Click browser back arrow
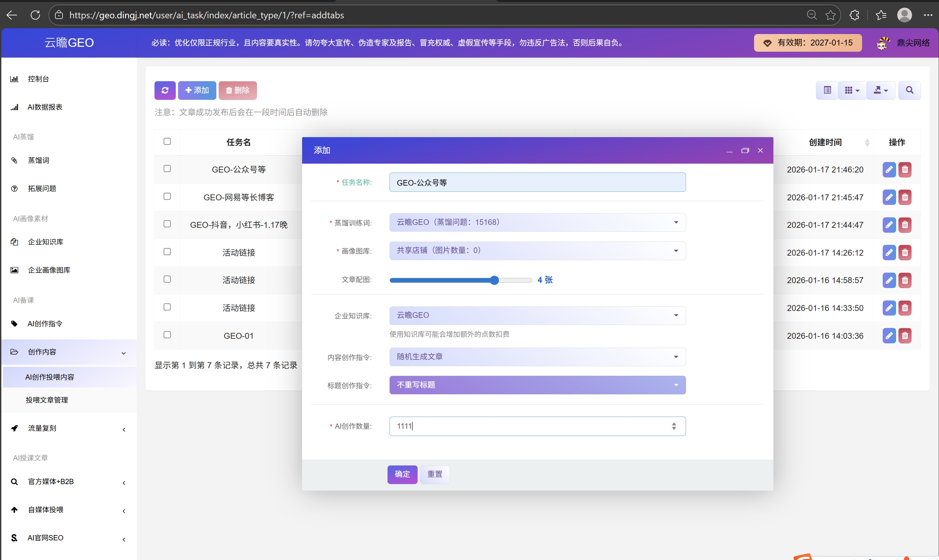939x560 pixels. pyautogui.click(x=12, y=15)
